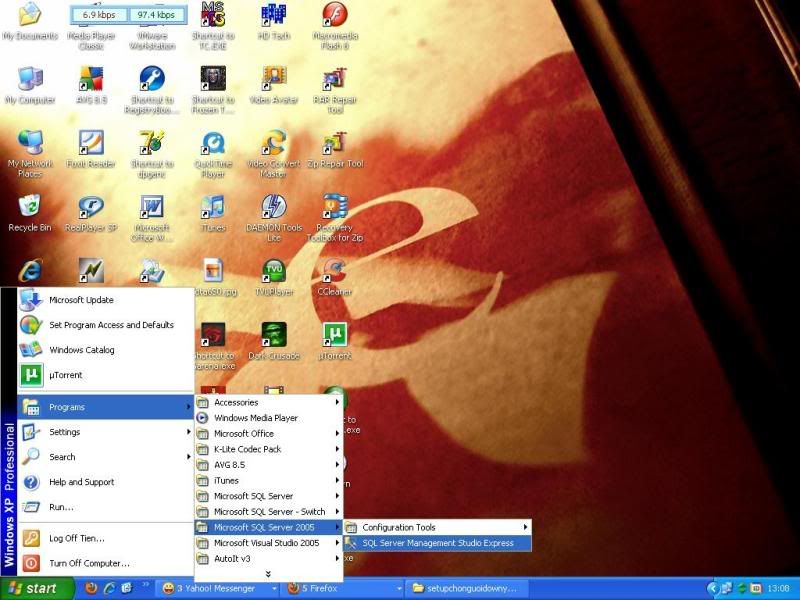Open Set Program Access and Defaults

[106, 325]
